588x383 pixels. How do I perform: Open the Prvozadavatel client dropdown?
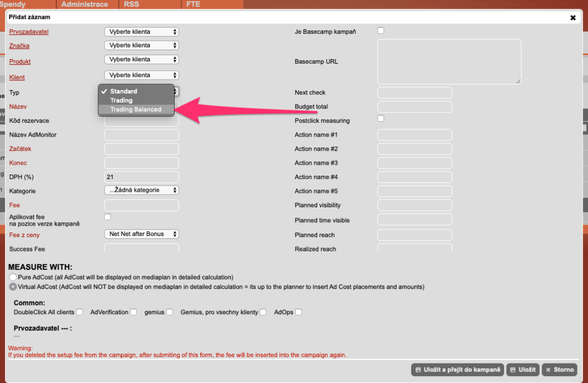pos(141,32)
